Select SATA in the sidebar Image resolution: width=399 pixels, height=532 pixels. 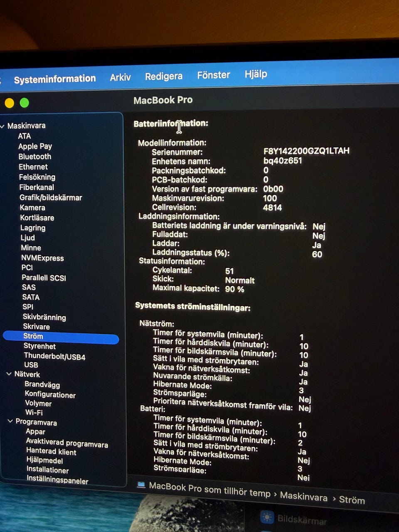point(31,297)
